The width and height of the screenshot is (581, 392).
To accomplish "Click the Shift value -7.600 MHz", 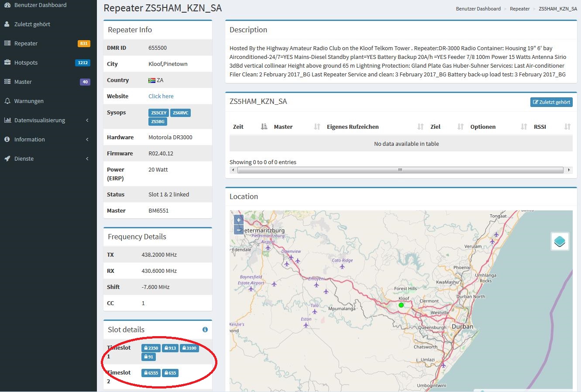I will 156,287.
